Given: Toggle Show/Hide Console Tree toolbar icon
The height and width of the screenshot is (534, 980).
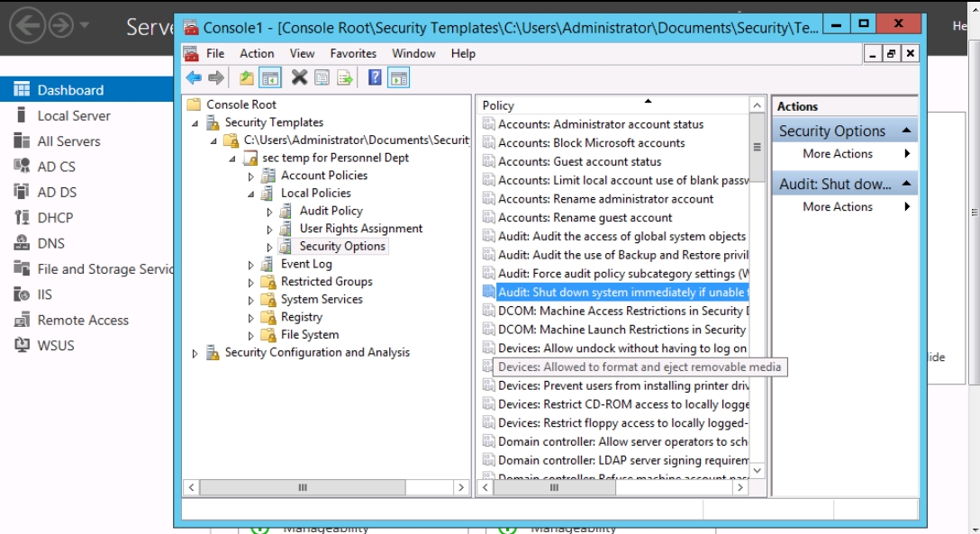Looking at the screenshot, I should [270, 78].
